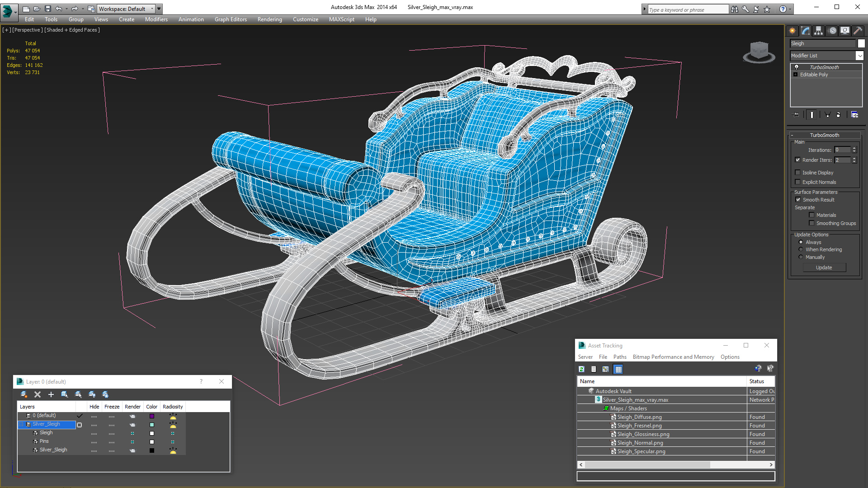Click Hide/Unhide All Layers icon

[92, 394]
